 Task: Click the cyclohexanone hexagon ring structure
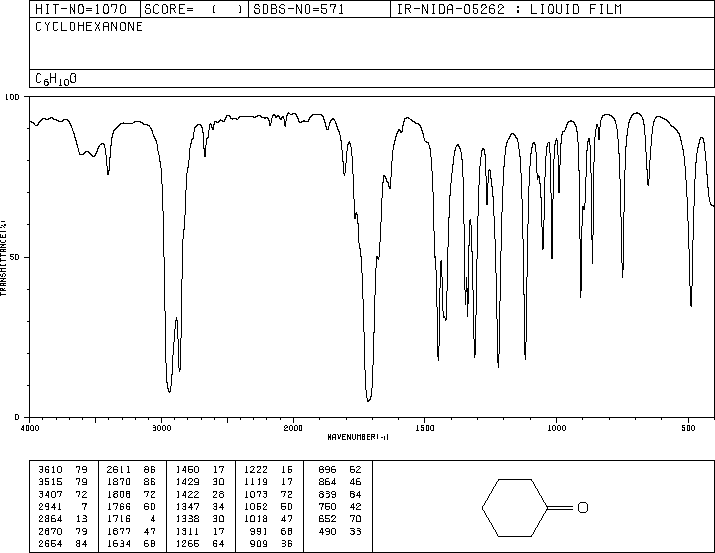pos(512,508)
